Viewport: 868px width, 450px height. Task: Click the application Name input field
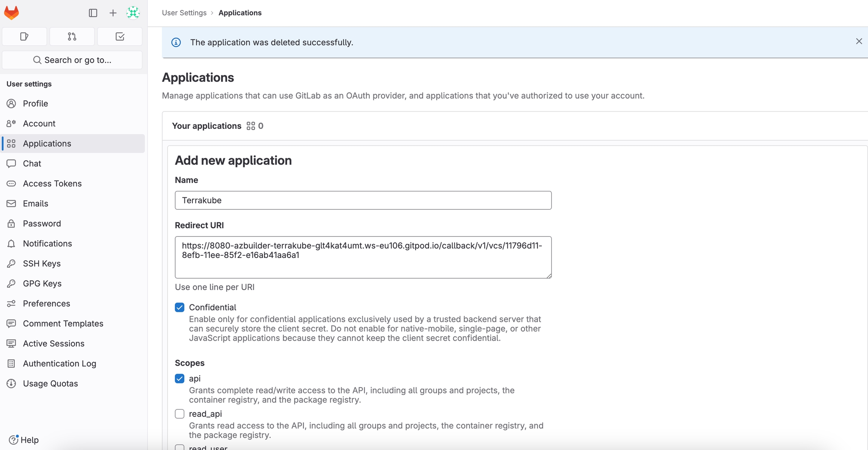click(x=363, y=200)
